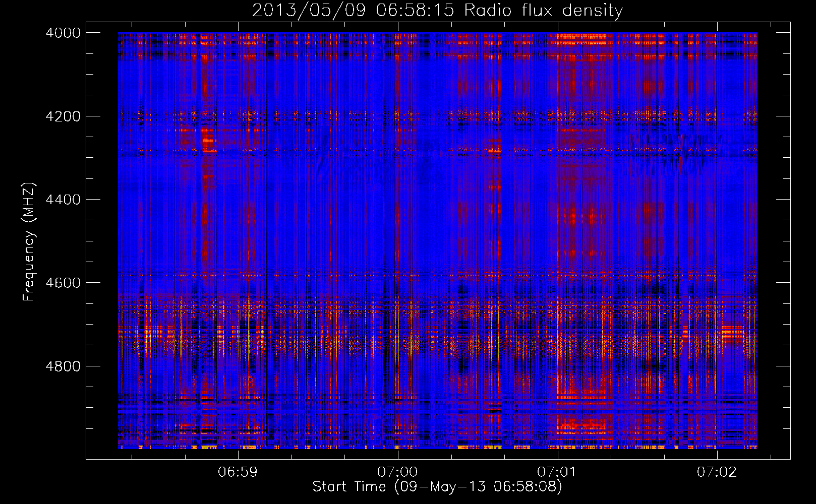Click the 'Start Time (09-May-13 06:58:08)' x-axis label
The width and height of the screenshot is (816, 504).
pos(437,487)
